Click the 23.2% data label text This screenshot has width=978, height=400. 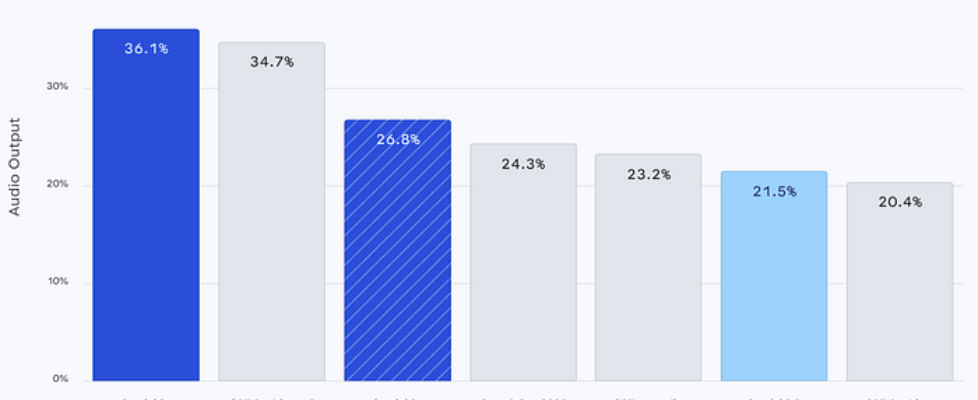click(649, 174)
